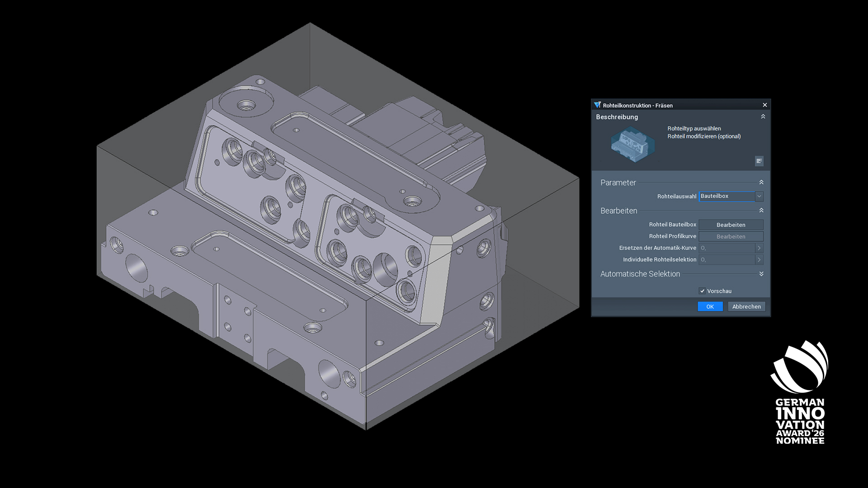Click the Abbrechen button
Screen dimensions: 868x488
(746, 306)
